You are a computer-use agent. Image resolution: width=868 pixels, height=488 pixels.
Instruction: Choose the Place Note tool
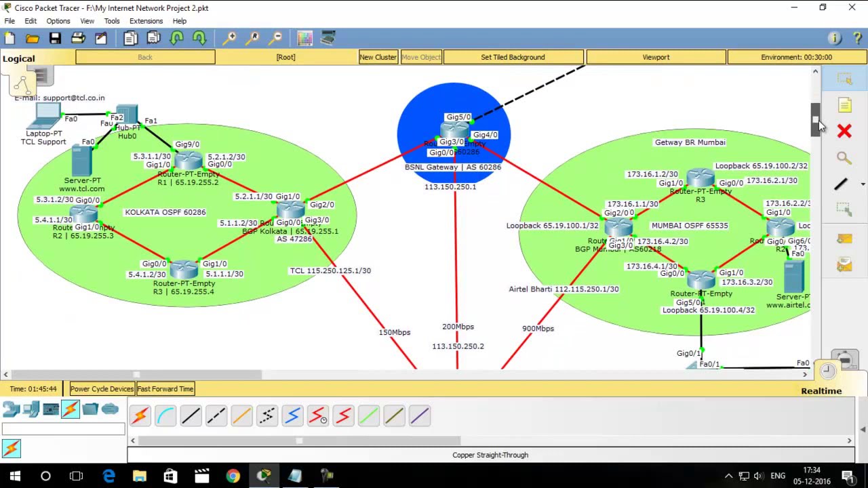coord(844,105)
